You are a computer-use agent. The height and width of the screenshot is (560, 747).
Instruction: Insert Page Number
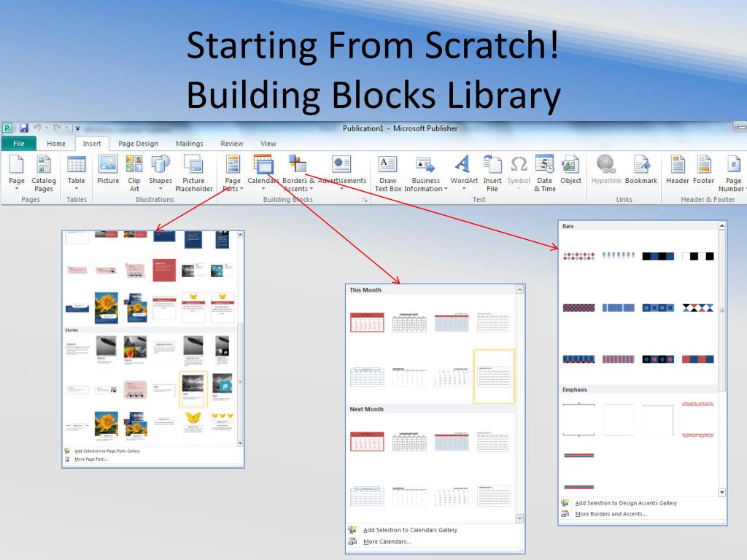[x=732, y=173]
